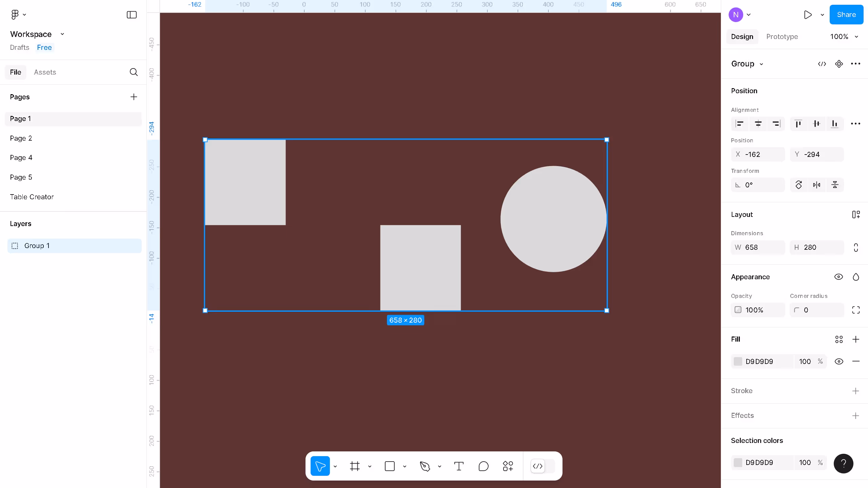
Task: Open the Assets tab
Action: tap(45, 72)
